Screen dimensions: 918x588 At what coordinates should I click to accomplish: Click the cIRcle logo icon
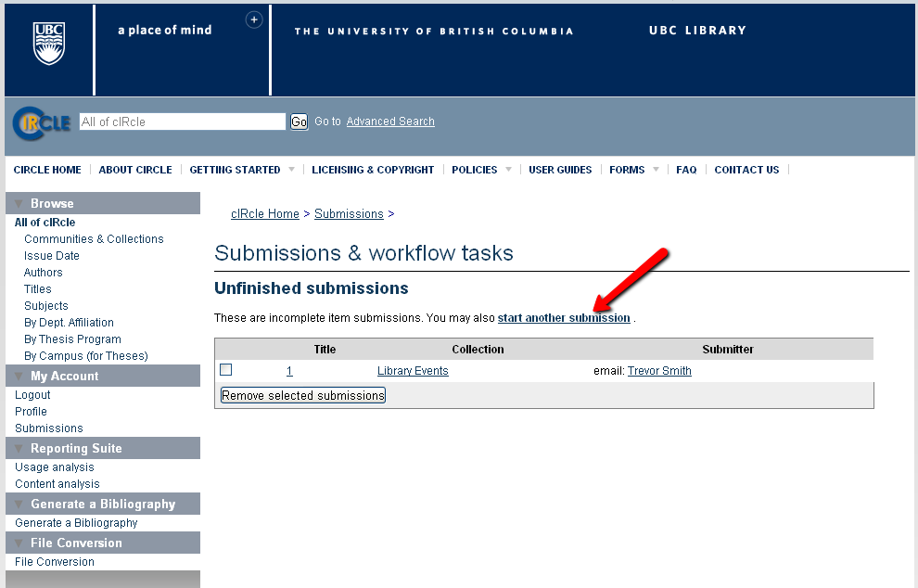[42, 122]
